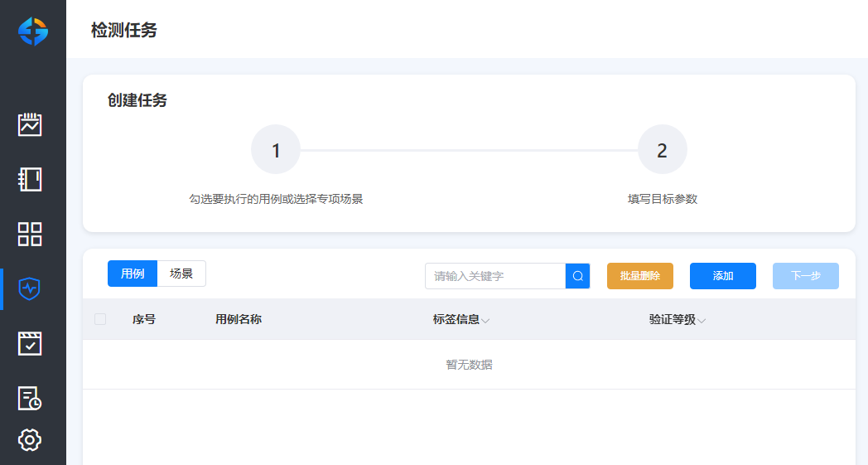
Task: Open the report with clock sidebar icon
Action: coord(30,399)
